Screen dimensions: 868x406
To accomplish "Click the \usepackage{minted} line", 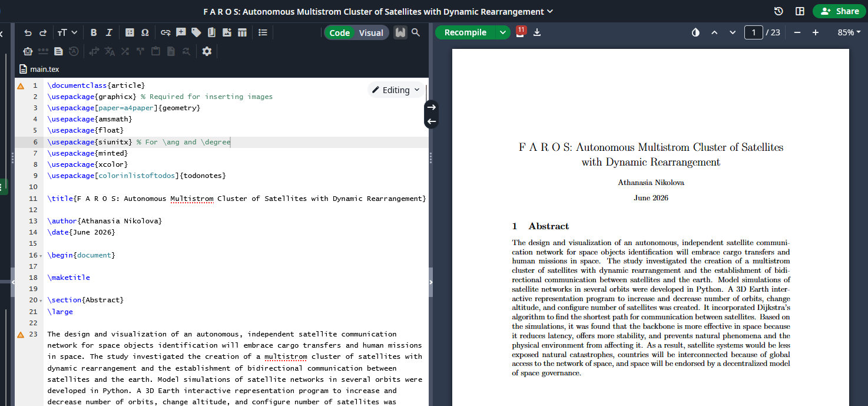I will (88, 153).
